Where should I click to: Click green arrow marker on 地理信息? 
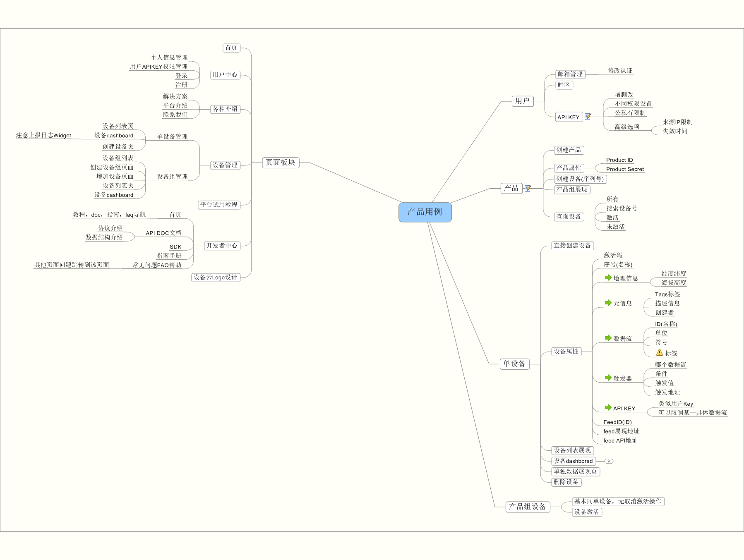click(x=608, y=278)
